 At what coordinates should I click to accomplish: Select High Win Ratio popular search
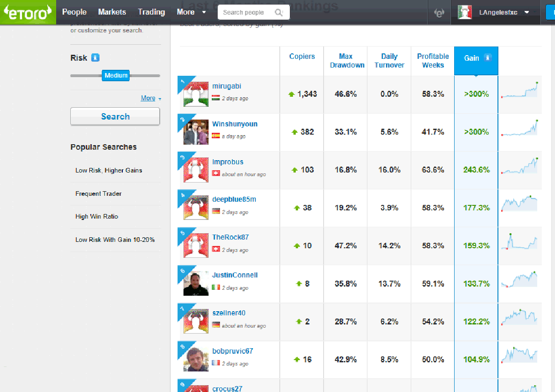pos(97,217)
